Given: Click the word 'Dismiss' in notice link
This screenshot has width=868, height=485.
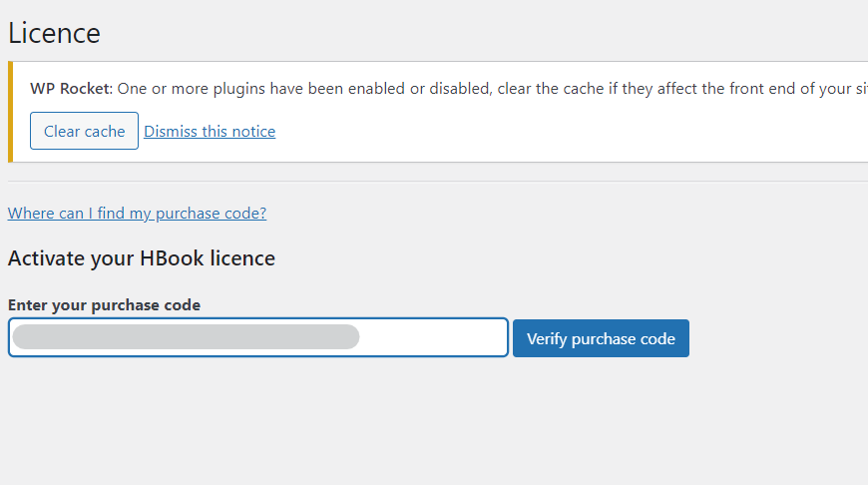Looking at the screenshot, I should click(174, 132).
